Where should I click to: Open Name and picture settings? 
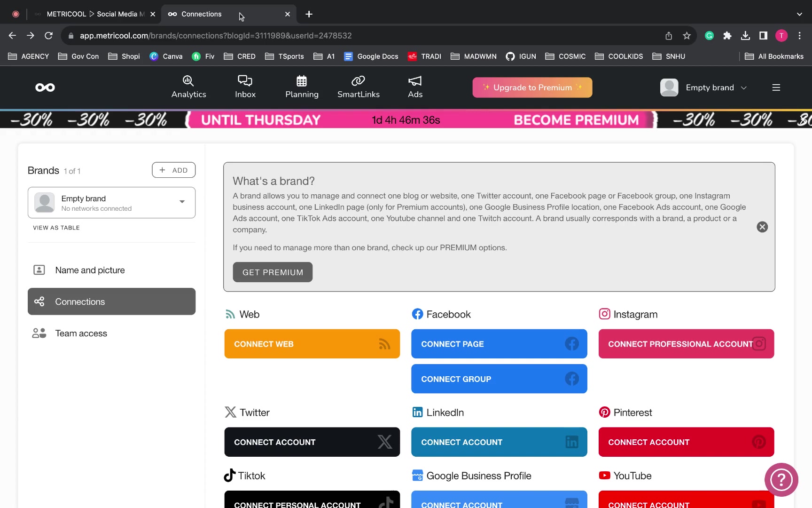pyautogui.click(x=111, y=270)
